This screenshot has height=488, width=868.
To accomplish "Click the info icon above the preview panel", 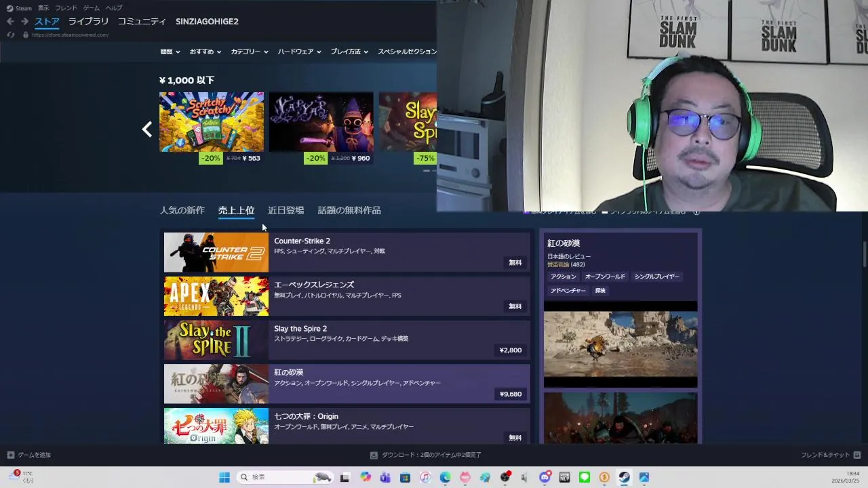I will coord(696,212).
